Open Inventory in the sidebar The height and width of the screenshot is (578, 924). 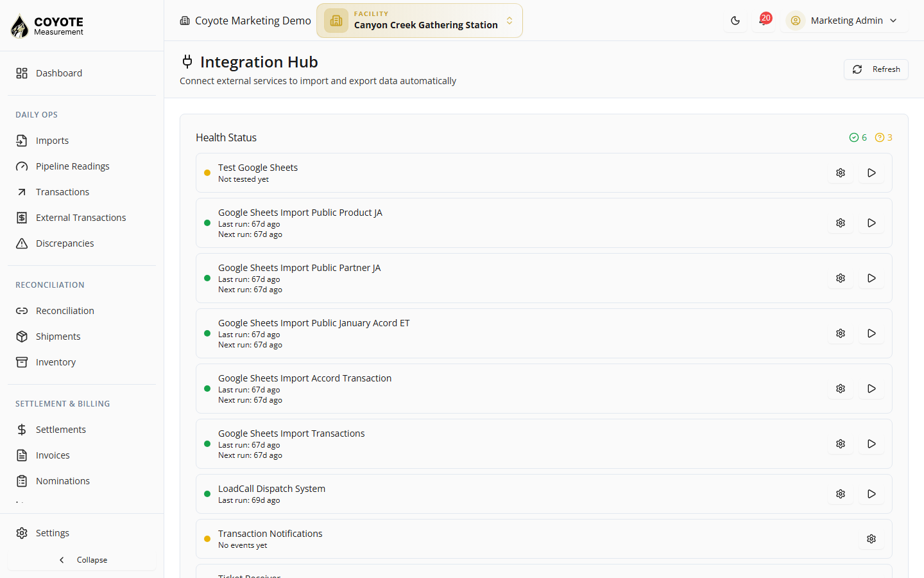tap(81, 362)
